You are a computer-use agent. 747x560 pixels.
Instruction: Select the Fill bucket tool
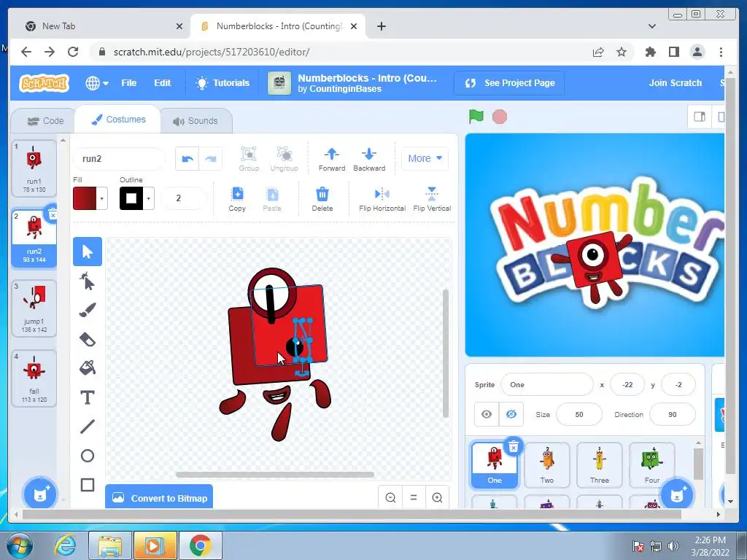click(88, 368)
